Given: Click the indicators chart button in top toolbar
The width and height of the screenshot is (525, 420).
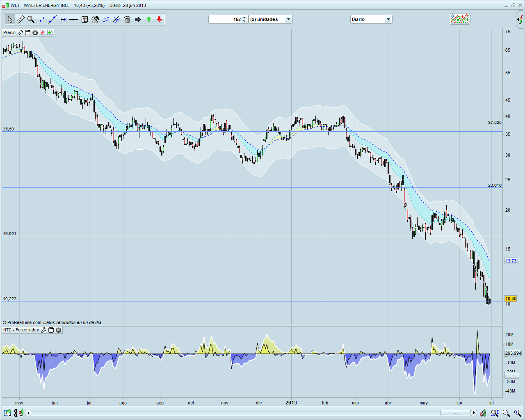Looking at the screenshot, I should (x=460, y=19).
